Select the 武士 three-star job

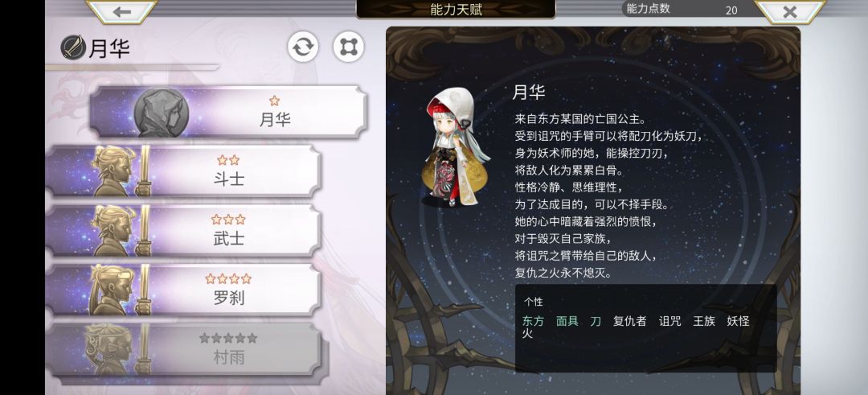pyautogui.click(x=184, y=230)
